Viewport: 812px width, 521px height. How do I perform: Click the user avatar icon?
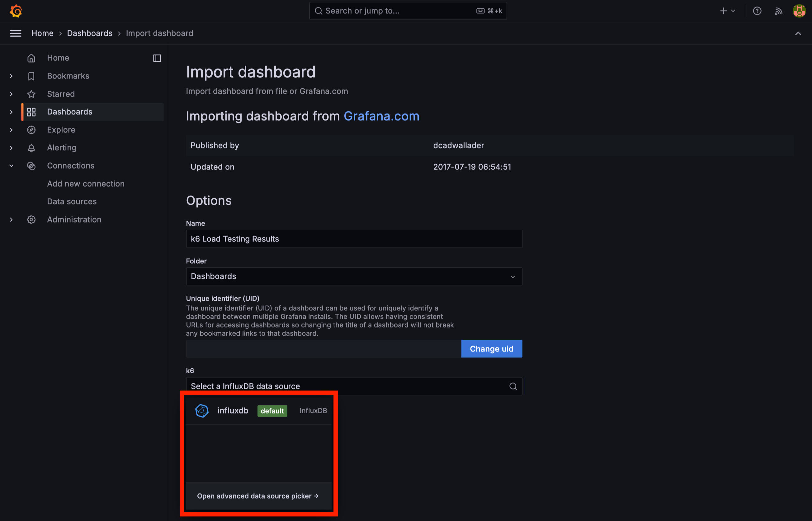(x=799, y=11)
